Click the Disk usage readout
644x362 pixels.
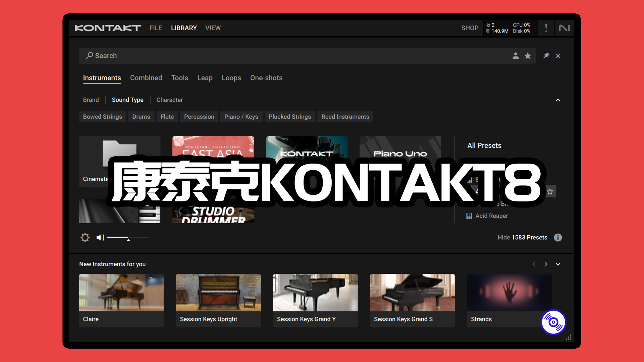pyautogui.click(x=522, y=31)
